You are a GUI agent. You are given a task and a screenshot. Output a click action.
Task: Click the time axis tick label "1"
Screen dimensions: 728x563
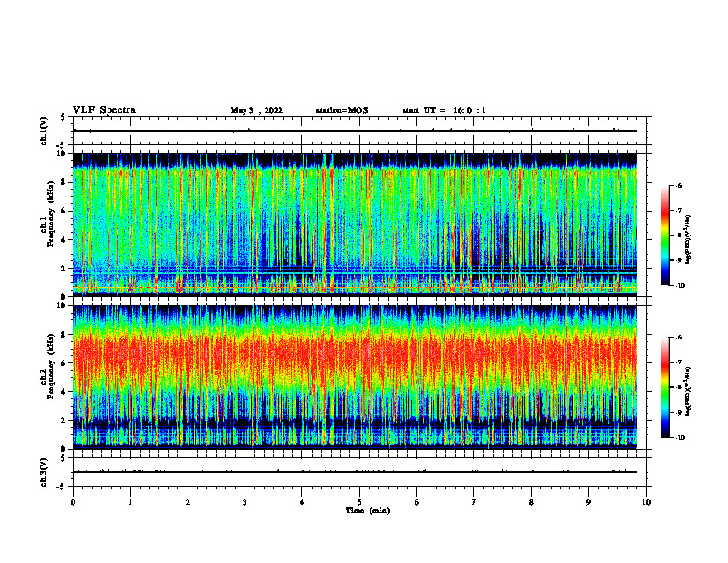click(130, 502)
